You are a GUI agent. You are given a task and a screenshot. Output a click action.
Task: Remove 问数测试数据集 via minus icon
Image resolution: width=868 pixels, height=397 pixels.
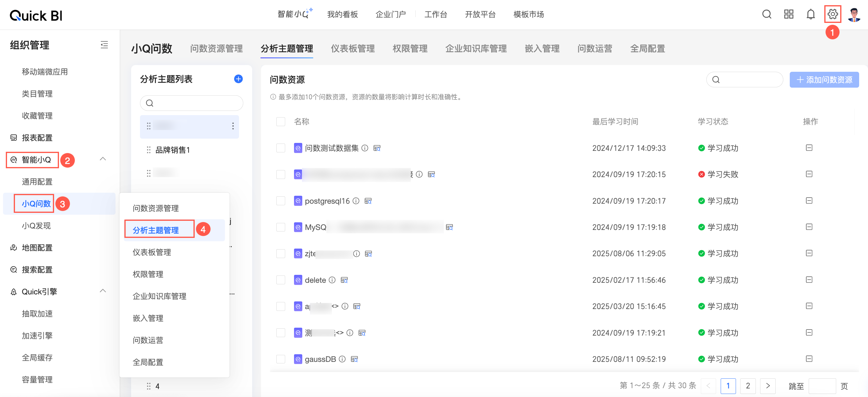(809, 148)
